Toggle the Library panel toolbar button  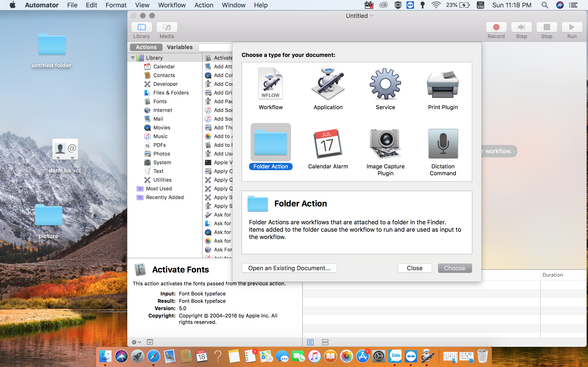[141, 27]
